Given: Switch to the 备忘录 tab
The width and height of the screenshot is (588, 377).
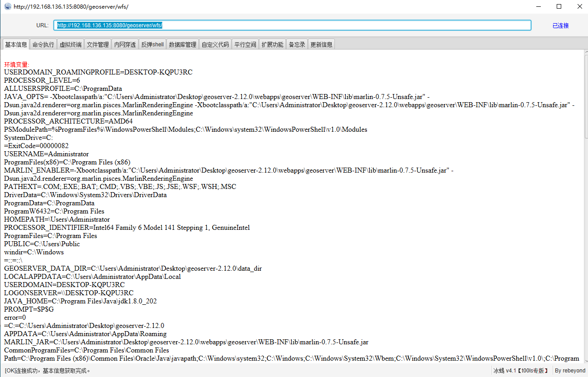Looking at the screenshot, I should pyautogui.click(x=297, y=45).
